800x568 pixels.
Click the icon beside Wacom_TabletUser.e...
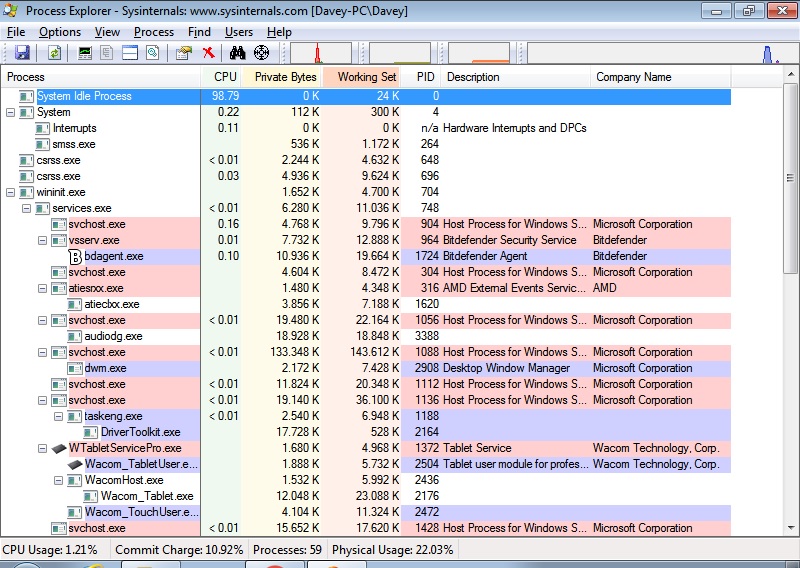[x=75, y=464]
